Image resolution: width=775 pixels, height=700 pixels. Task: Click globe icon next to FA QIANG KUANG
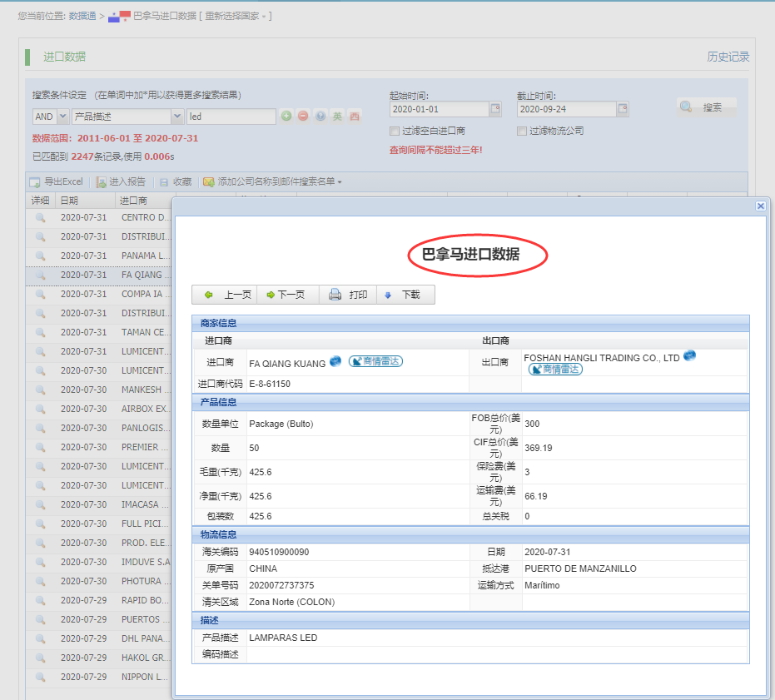click(x=335, y=360)
